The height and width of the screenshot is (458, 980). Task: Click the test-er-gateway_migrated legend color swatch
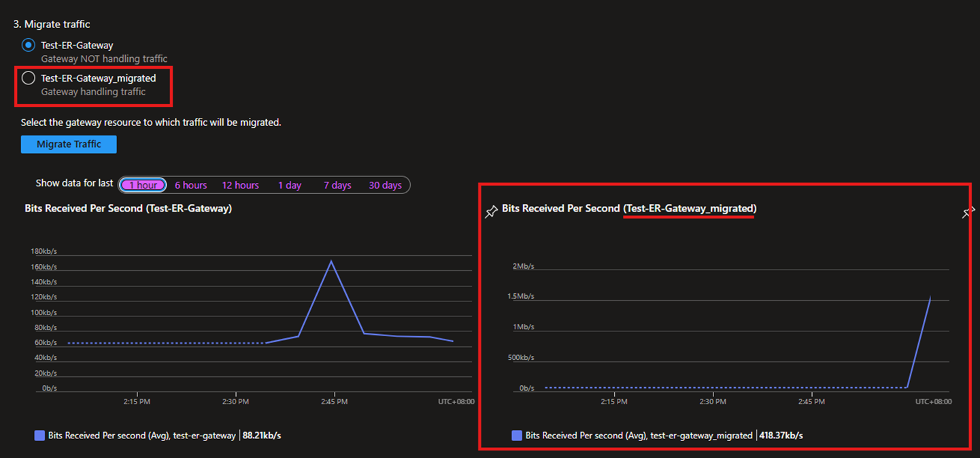click(x=517, y=436)
